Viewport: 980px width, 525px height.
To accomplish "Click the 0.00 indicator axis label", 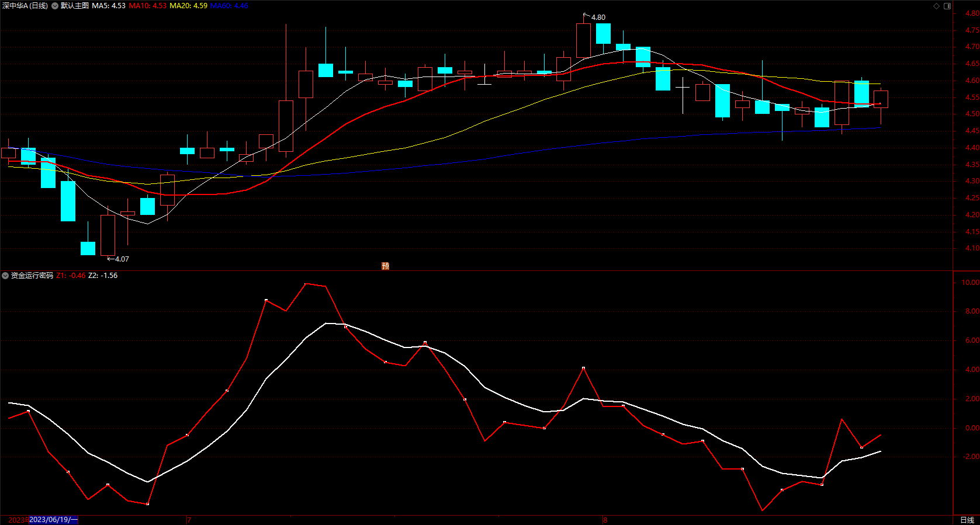I will coord(972,428).
